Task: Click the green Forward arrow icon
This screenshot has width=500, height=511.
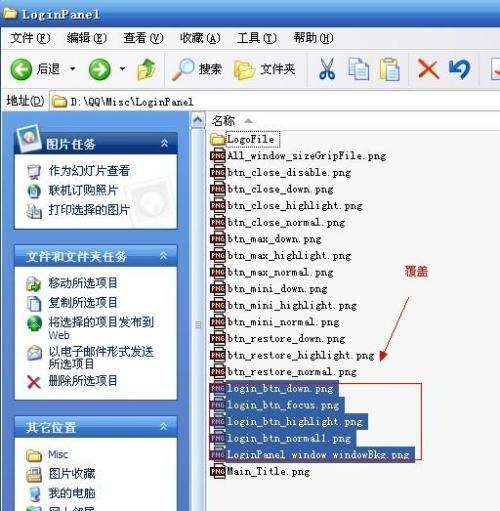Action: click(x=100, y=69)
